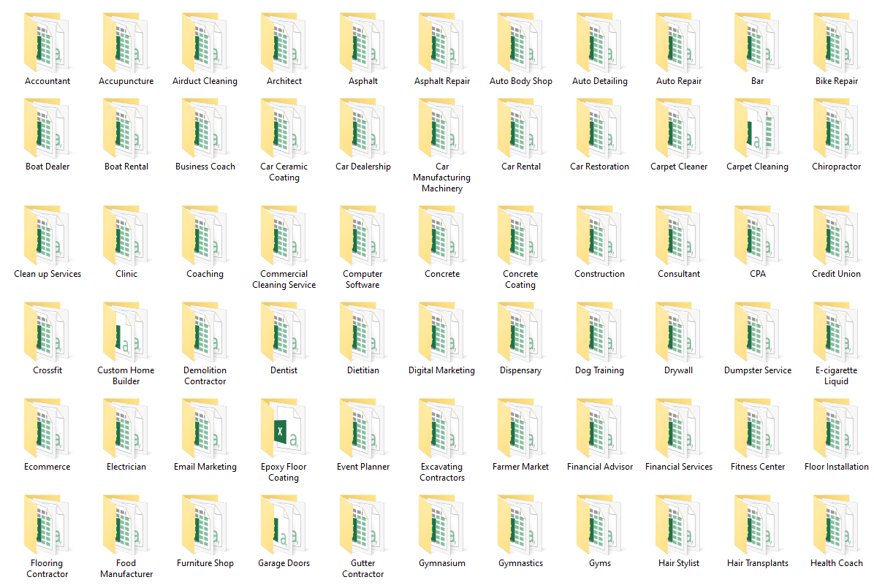Screen dimensions: 874x588
Task: Select the Digital Marketing folder
Action: pyautogui.click(x=441, y=332)
